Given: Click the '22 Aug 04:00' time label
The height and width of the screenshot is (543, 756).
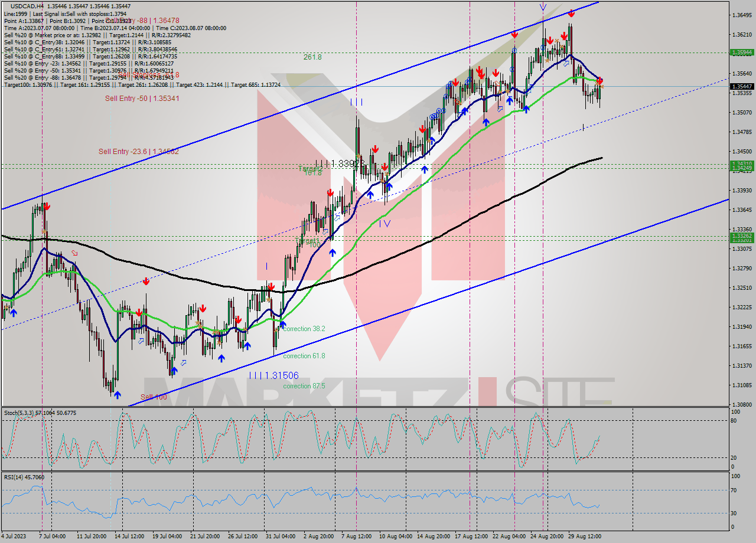Looking at the screenshot, I should pyautogui.click(x=509, y=537).
